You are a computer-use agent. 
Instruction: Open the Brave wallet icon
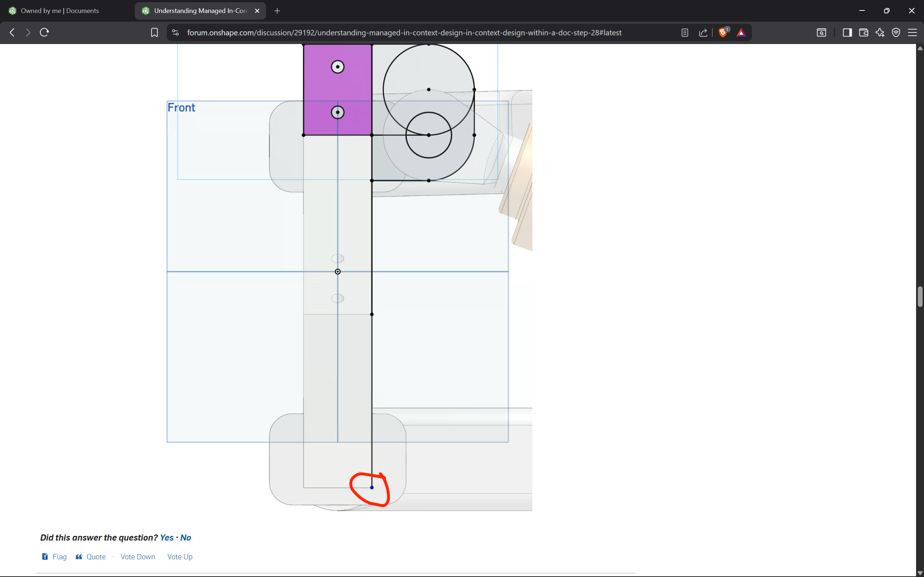pyautogui.click(x=863, y=32)
